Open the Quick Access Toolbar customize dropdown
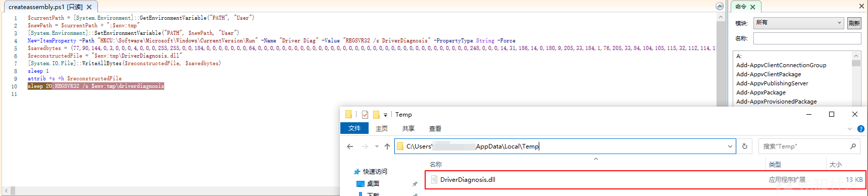 click(385, 115)
